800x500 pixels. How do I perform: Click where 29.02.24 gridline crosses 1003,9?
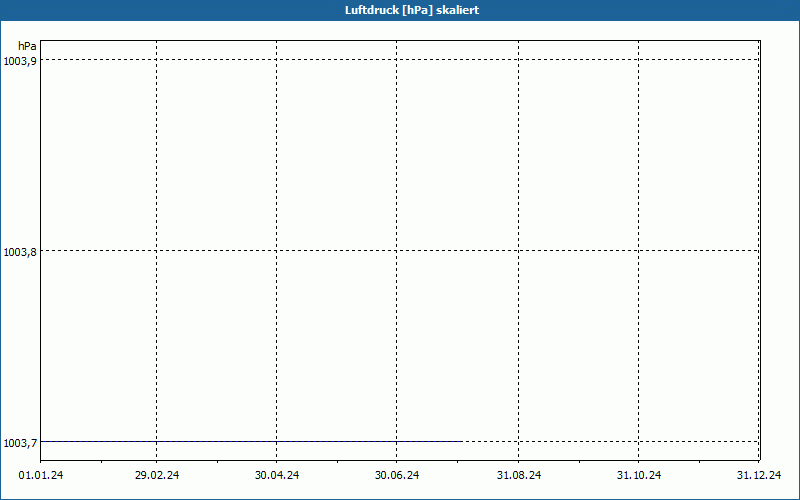pyautogui.click(x=156, y=60)
